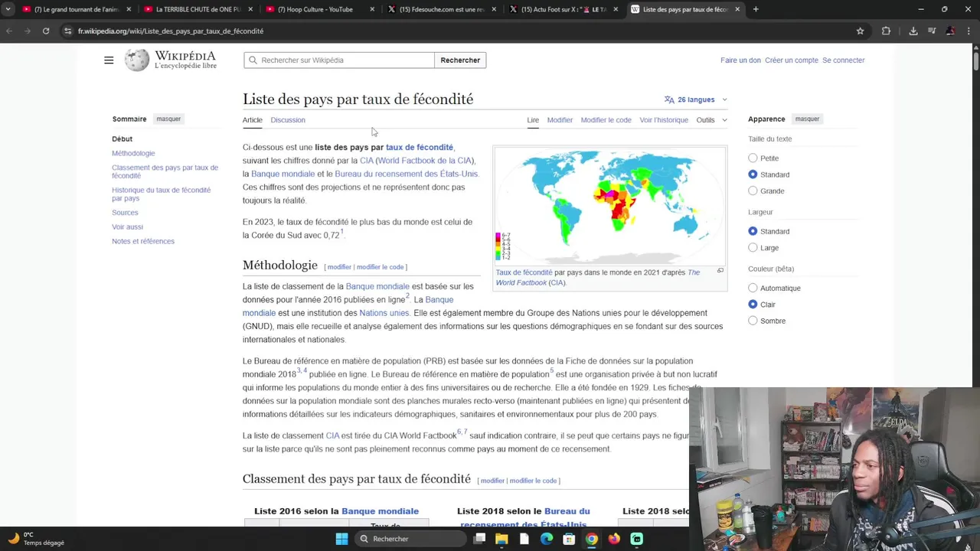Screen dimensions: 980x551
Task: Click the Windows taskbar Rechercher search box
Action: (410, 539)
